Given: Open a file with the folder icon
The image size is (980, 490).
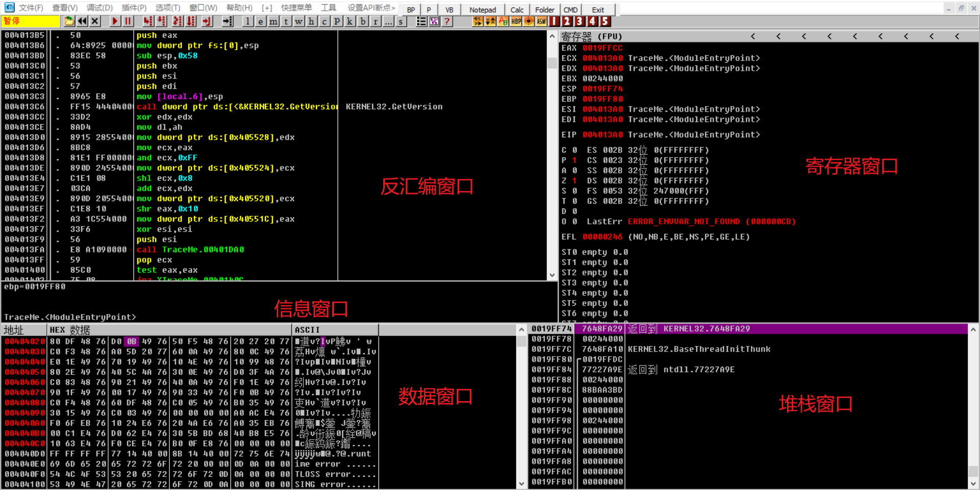Looking at the screenshot, I should point(69,21).
